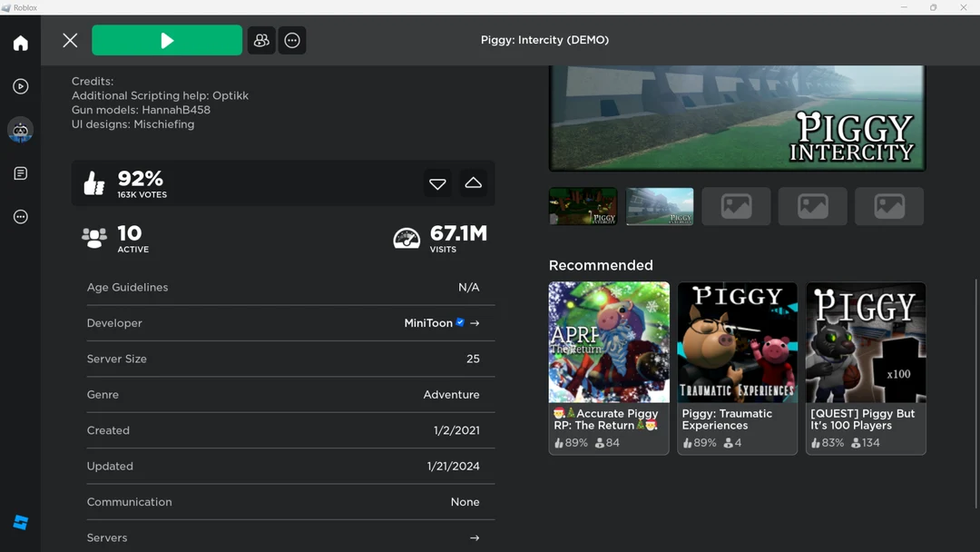980x552 pixels.
Task: Open the More ellipsis icon in sidebar
Action: (x=20, y=217)
